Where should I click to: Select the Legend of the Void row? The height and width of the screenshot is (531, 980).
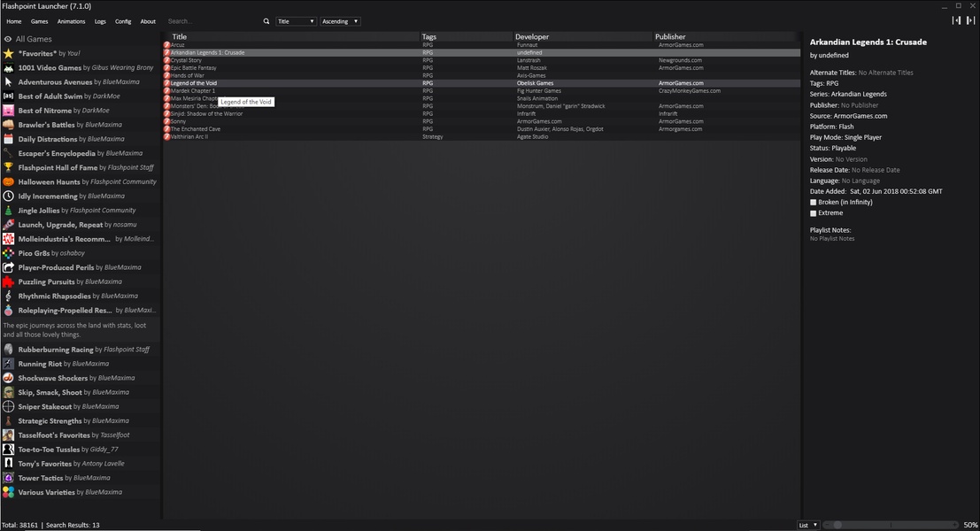tap(482, 83)
